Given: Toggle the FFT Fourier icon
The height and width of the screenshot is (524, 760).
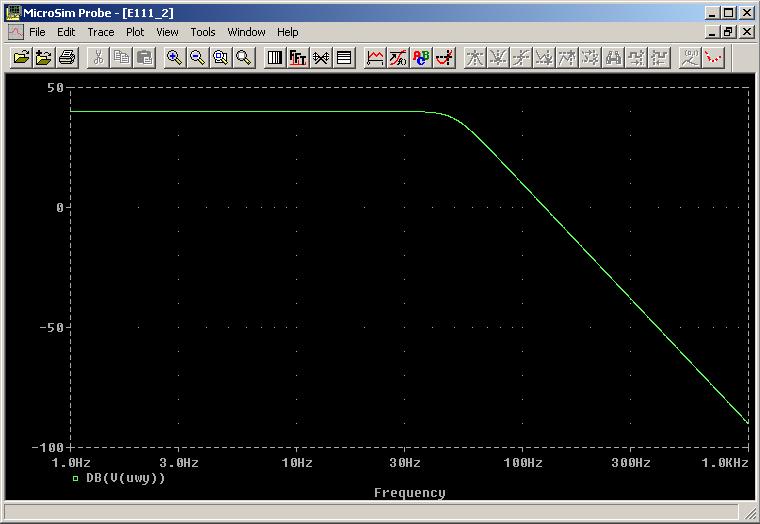Looking at the screenshot, I should pos(298,58).
